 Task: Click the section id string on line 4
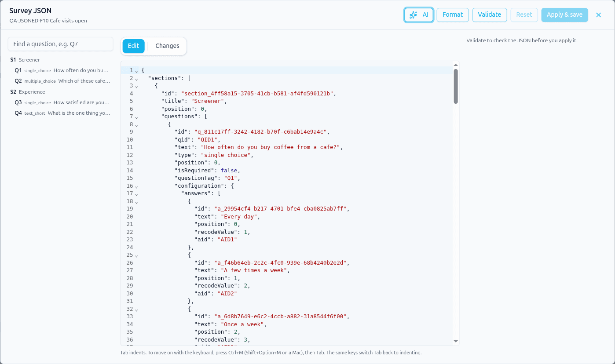pyautogui.click(x=257, y=93)
